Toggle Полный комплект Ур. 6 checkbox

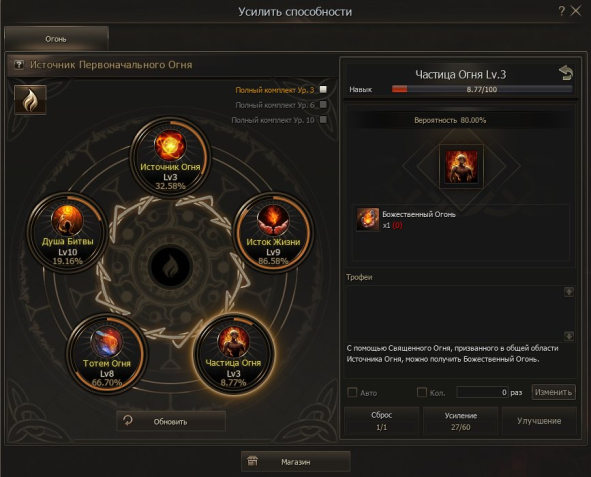[x=323, y=104]
